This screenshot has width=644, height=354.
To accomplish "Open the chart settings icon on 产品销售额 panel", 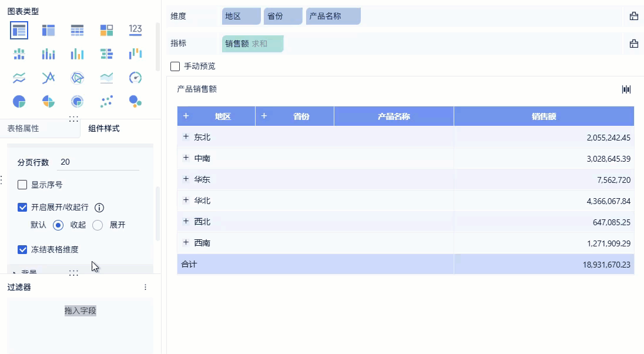I will (x=626, y=89).
